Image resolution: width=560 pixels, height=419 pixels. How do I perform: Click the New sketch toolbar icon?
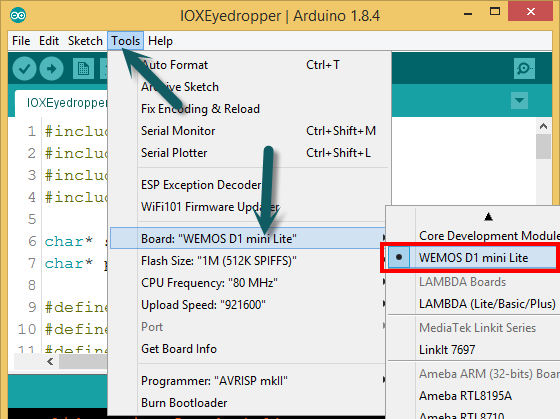point(83,69)
